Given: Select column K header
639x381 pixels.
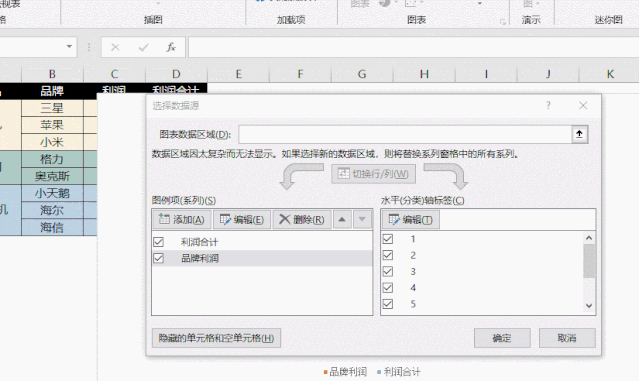Looking at the screenshot, I should (610, 74).
